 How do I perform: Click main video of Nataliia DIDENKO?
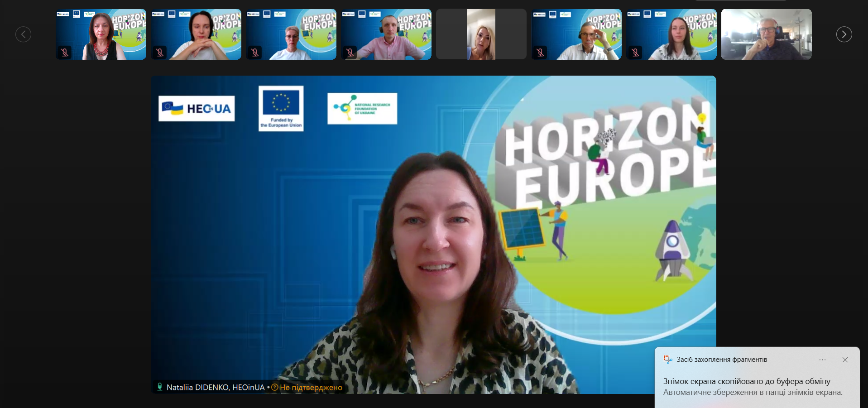tap(433, 235)
